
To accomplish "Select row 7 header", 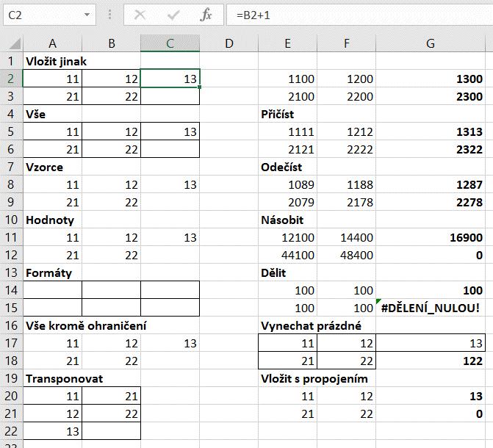I will click(11, 167).
